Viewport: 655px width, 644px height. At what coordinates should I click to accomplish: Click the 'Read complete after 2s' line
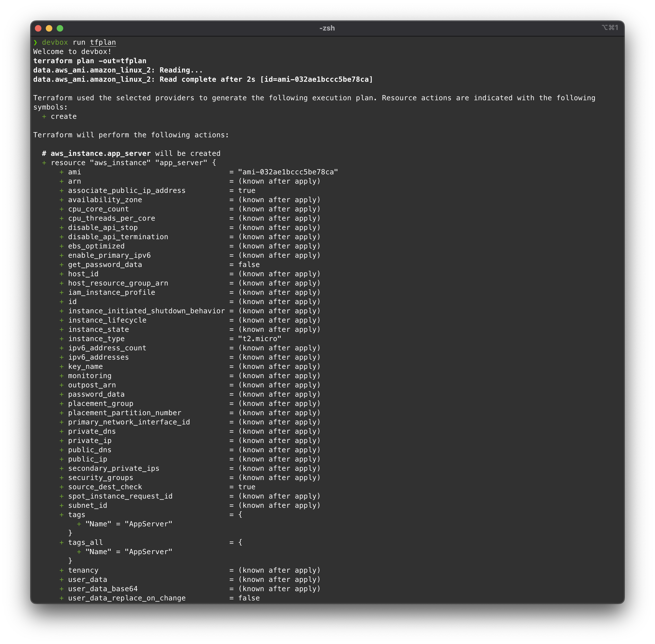click(x=203, y=80)
